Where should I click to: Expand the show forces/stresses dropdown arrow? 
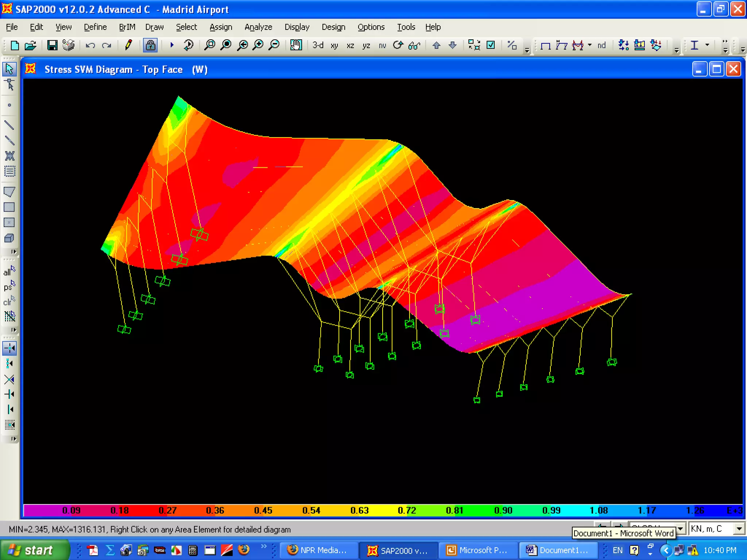click(590, 45)
